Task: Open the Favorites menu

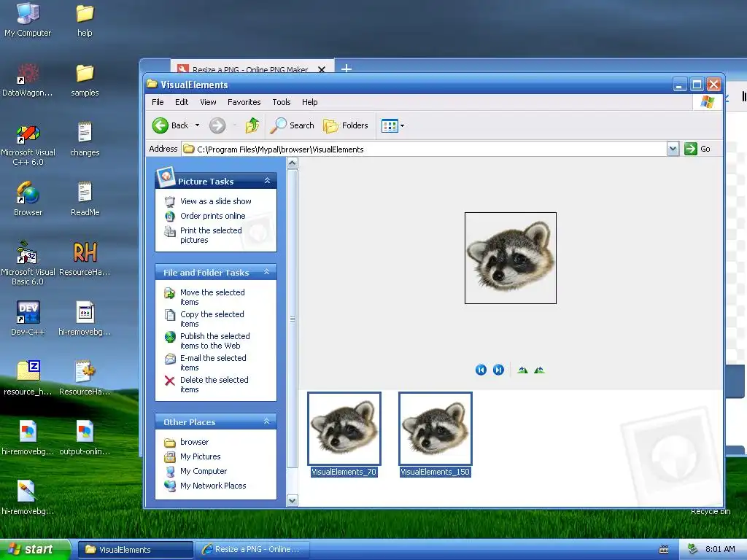Action: click(244, 102)
